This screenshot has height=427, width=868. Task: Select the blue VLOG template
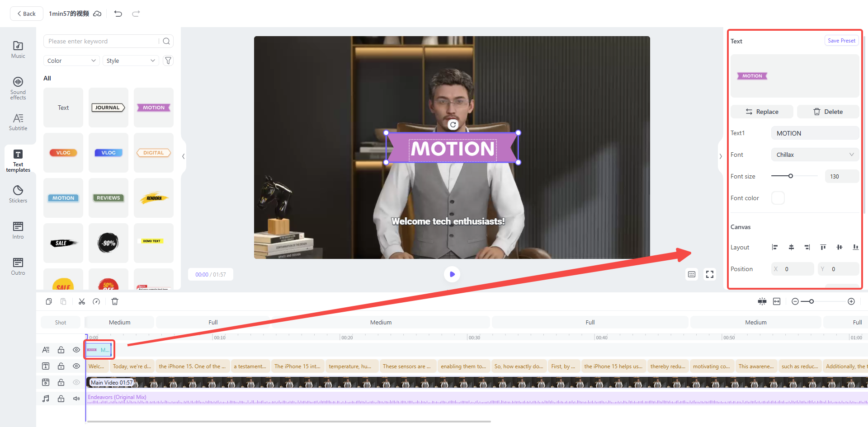point(108,153)
